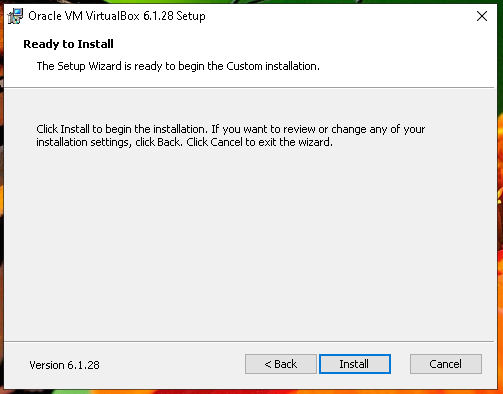This screenshot has height=394, width=503.
Task: Click the empty footer space between Version and Back
Action: [172, 364]
